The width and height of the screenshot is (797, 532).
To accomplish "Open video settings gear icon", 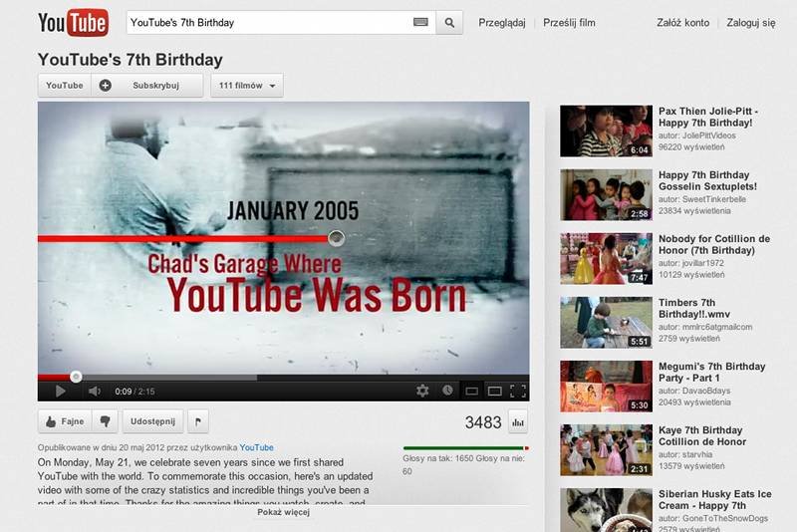I will click(422, 391).
